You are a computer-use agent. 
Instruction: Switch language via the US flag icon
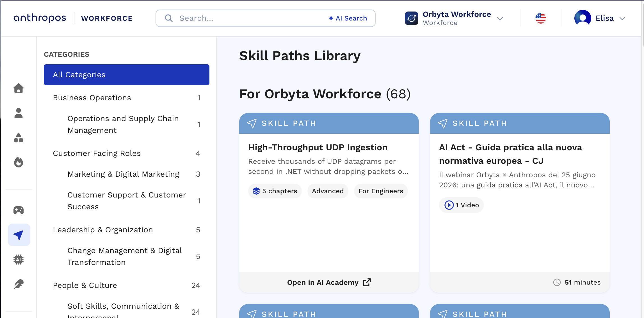point(540,18)
